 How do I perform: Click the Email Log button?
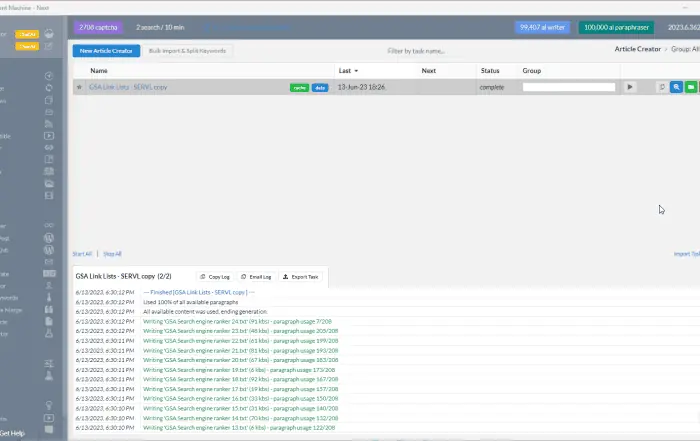(x=254, y=275)
